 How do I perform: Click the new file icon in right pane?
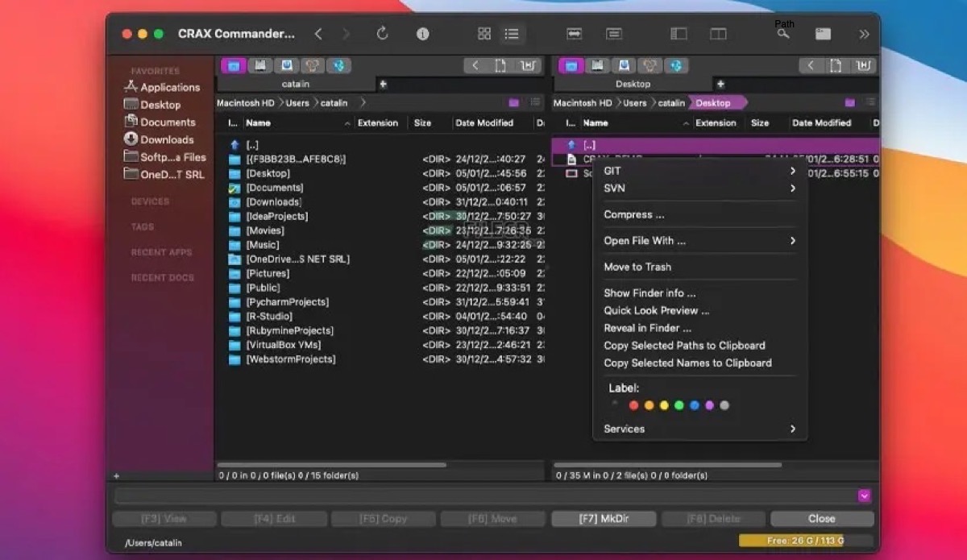pyautogui.click(x=836, y=65)
